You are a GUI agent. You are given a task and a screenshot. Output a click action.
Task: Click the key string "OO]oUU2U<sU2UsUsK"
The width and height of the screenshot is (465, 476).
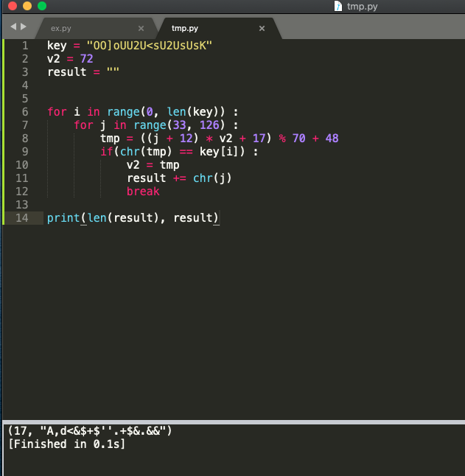tap(150, 46)
